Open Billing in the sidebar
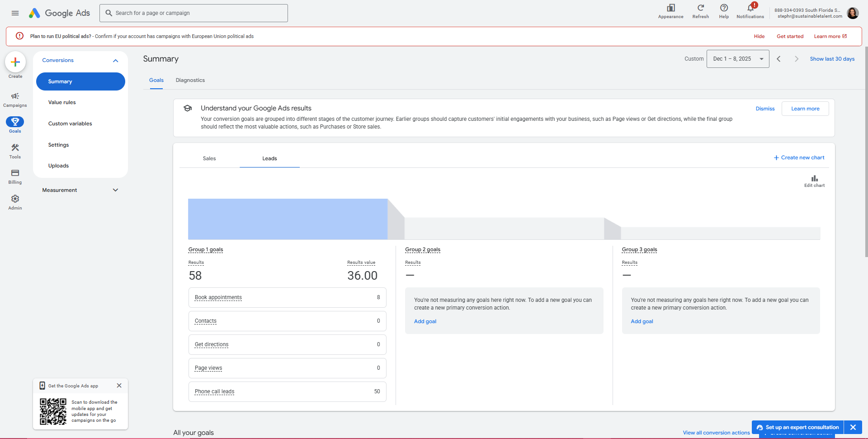Viewport: 868px width, 439px height. click(x=15, y=177)
